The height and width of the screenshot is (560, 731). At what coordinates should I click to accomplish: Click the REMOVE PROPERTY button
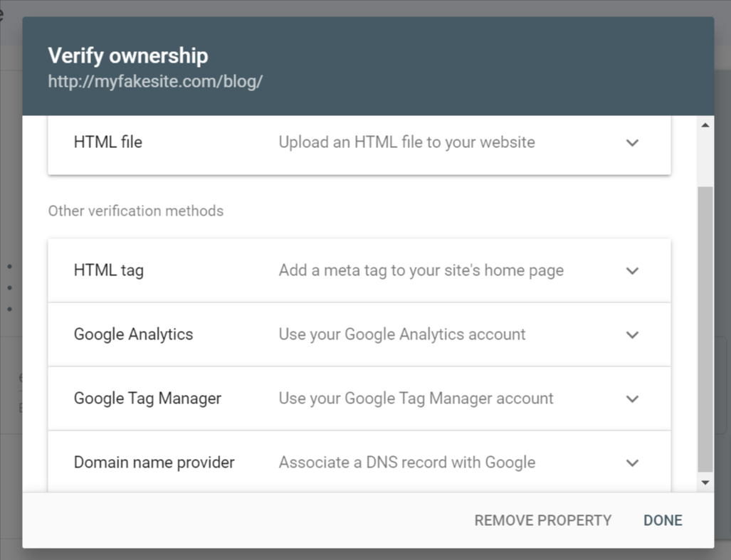(542, 520)
